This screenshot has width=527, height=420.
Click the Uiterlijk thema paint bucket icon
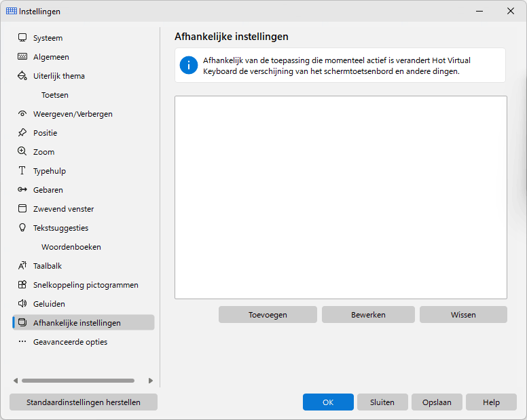point(22,75)
